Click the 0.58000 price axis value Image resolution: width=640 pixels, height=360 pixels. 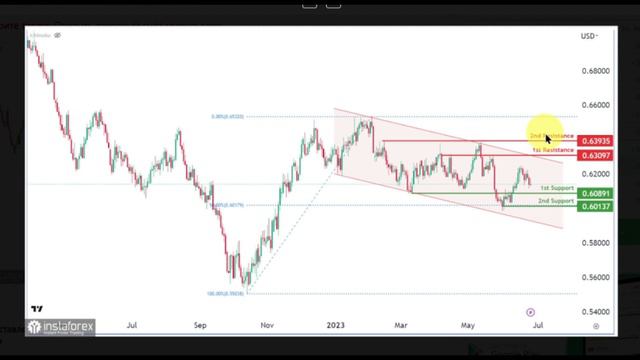(596, 243)
